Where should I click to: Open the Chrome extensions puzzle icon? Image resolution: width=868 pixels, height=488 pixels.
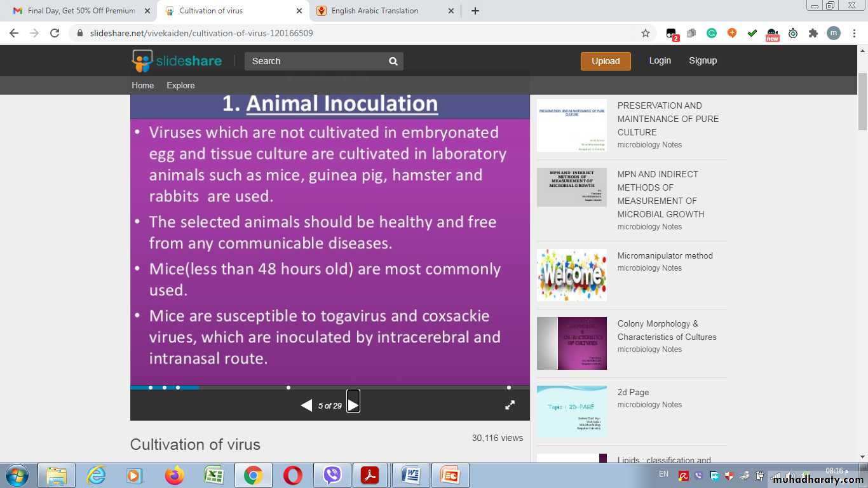813,33
